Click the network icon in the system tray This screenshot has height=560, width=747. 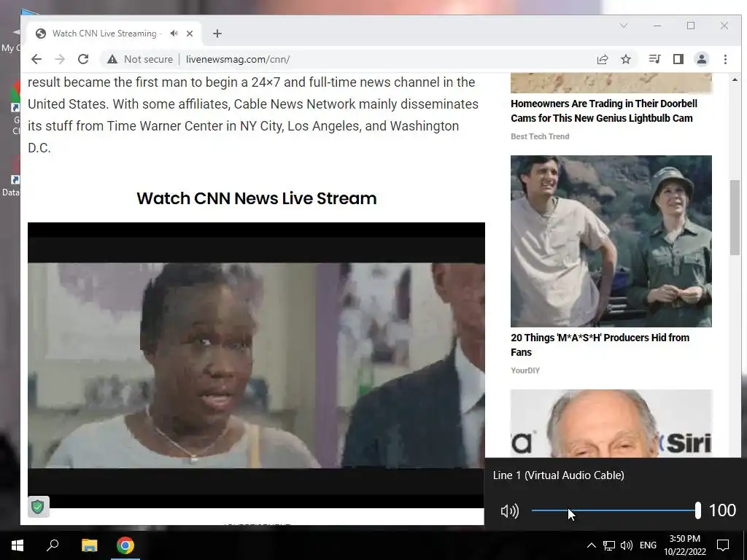point(609,545)
